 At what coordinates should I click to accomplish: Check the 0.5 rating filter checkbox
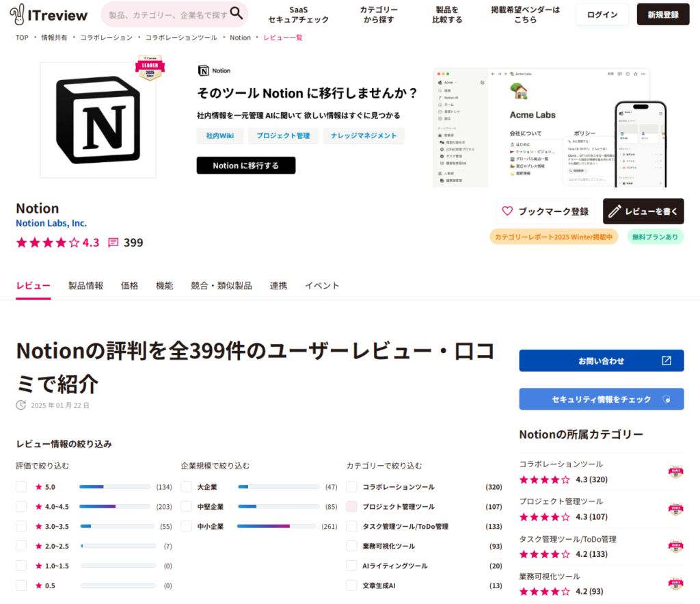[21, 586]
